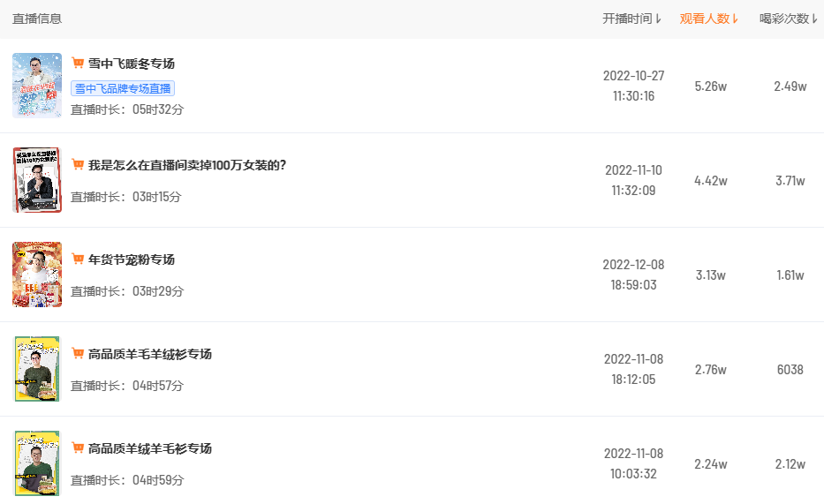Click cart icon beside 雪中飞暖冬专场
The height and width of the screenshot is (504, 824).
pos(78,64)
